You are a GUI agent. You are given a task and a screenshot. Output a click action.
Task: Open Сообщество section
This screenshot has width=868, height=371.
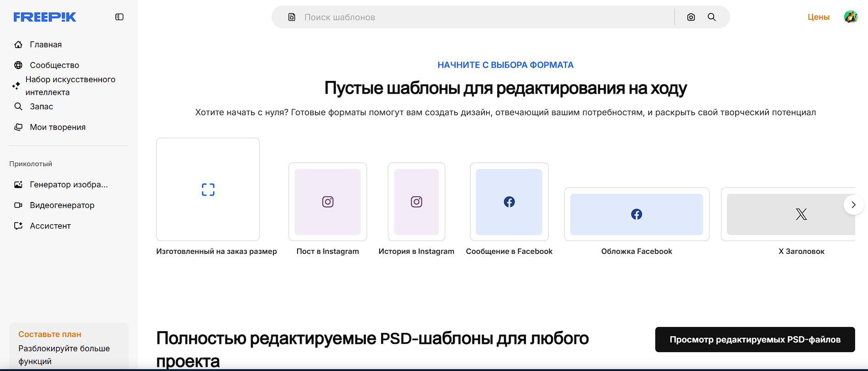coord(54,65)
